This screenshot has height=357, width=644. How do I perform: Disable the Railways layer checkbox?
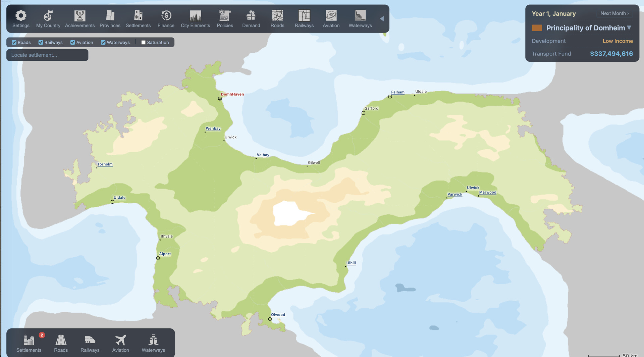tap(41, 43)
